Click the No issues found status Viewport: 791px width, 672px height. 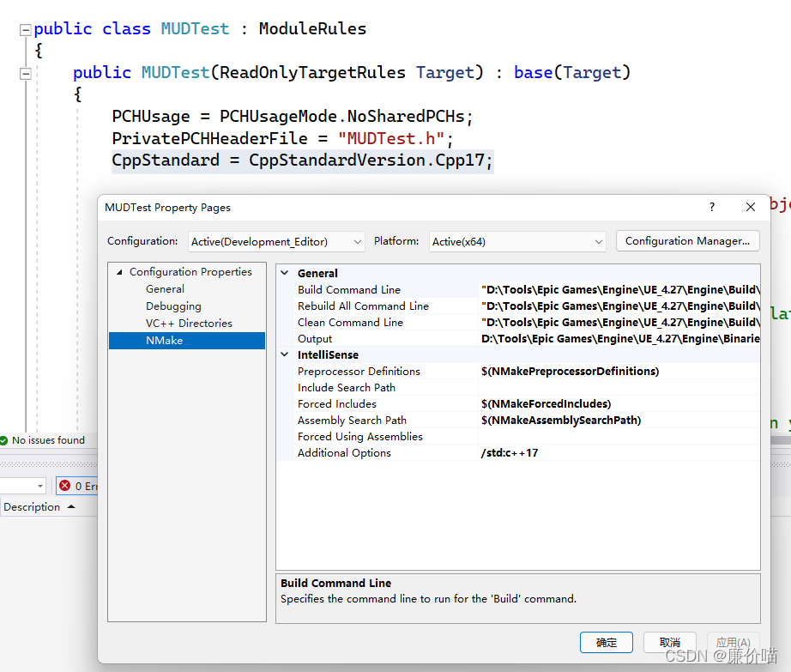coord(42,440)
